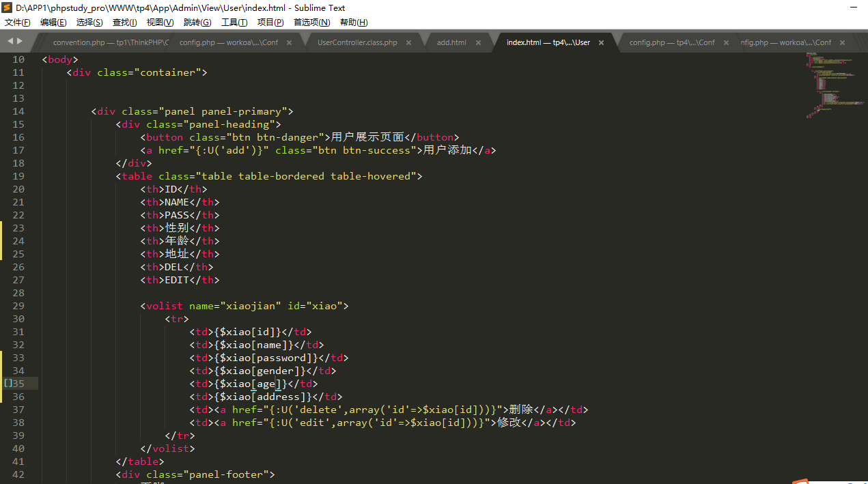Switch to the UserController.class.php tab
868x484 pixels.
point(357,42)
